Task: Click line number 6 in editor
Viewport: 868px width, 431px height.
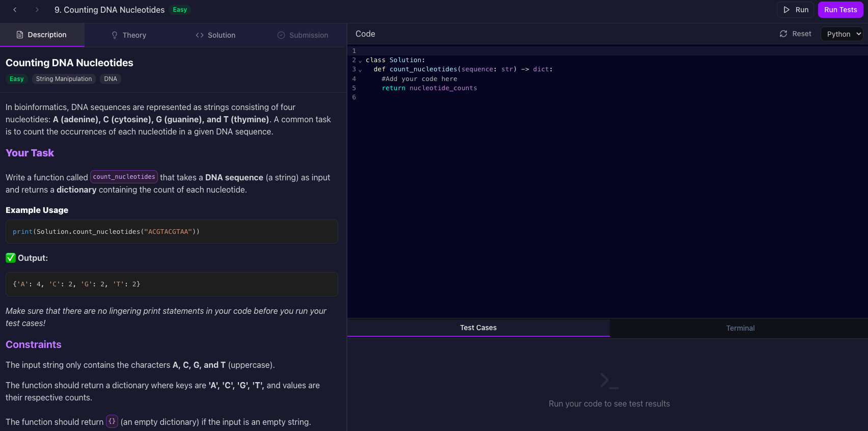Action: [x=354, y=97]
